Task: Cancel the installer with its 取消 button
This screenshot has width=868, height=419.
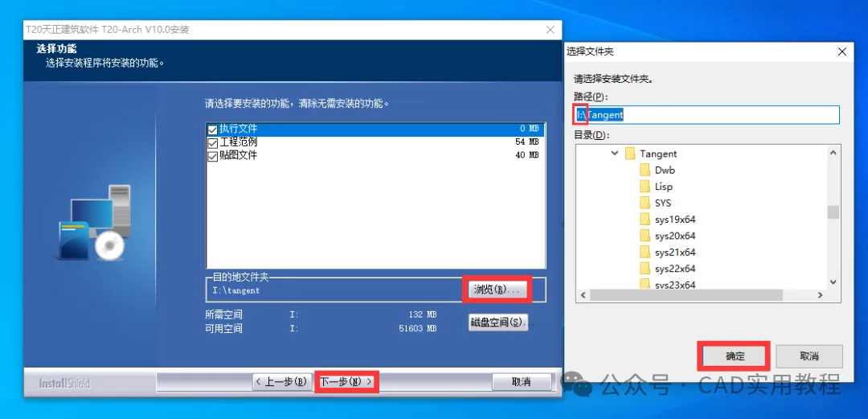Action: (x=522, y=382)
